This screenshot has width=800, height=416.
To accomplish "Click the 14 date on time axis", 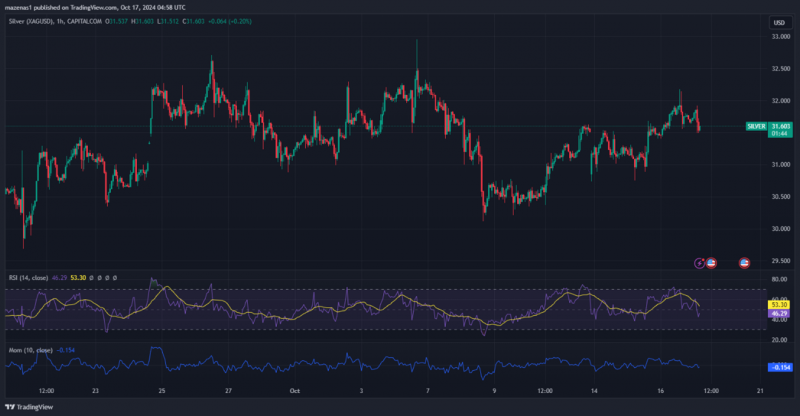I will click(x=594, y=391).
